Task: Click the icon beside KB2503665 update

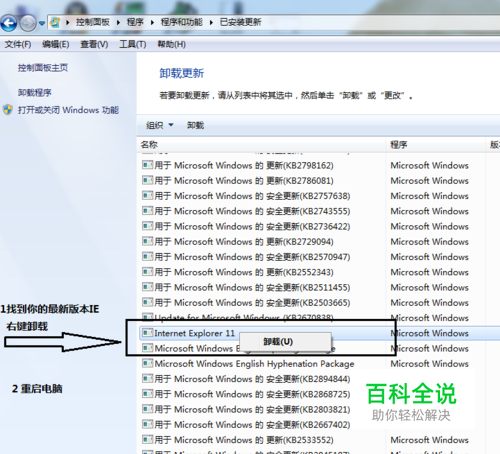Action: click(x=147, y=302)
